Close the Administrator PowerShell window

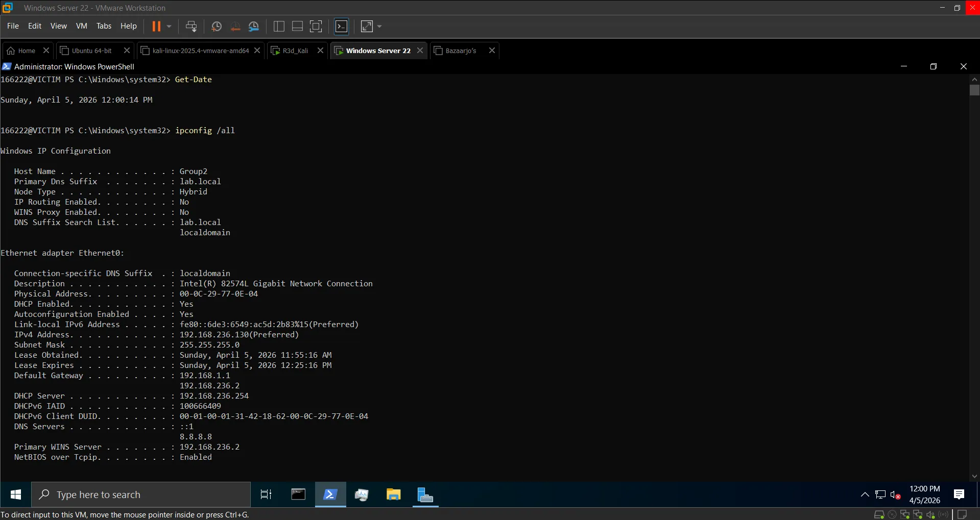[x=964, y=66]
